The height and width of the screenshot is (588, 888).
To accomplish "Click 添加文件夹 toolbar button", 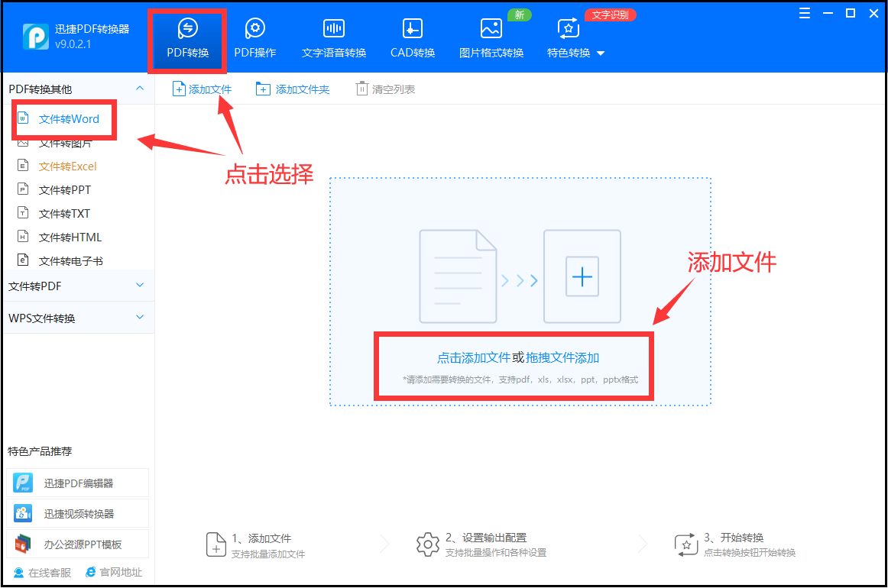I will coord(293,89).
